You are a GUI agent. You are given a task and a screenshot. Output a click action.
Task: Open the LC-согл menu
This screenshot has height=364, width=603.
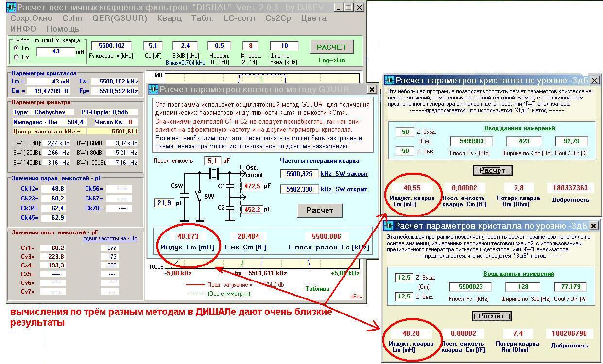[x=240, y=18]
